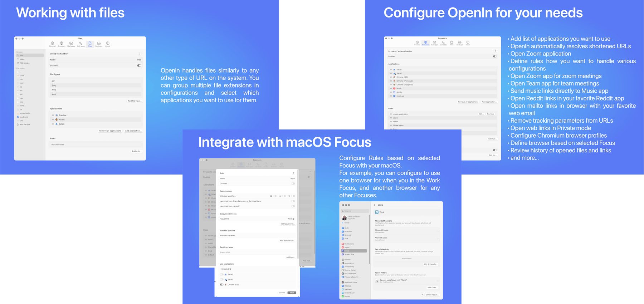Open Focus Hint Work dropdown

pos(291,219)
